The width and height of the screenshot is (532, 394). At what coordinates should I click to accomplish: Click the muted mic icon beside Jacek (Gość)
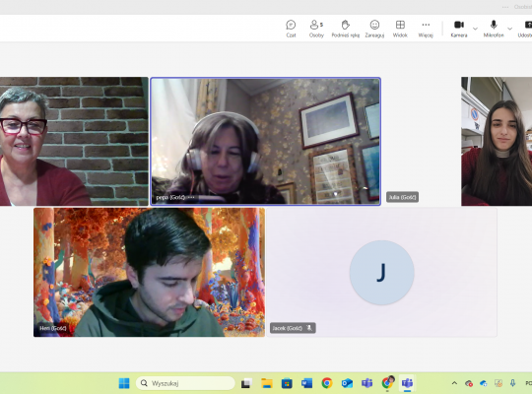[x=309, y=328]
